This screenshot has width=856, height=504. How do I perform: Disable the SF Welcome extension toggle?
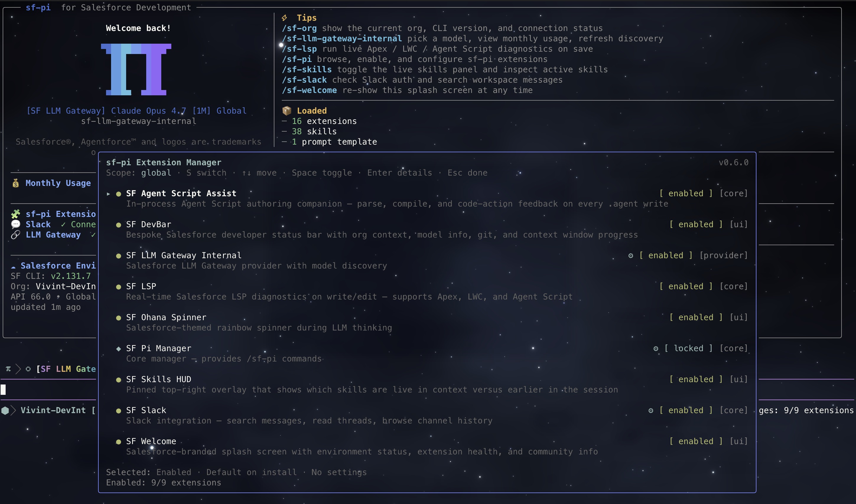(696, 441)
